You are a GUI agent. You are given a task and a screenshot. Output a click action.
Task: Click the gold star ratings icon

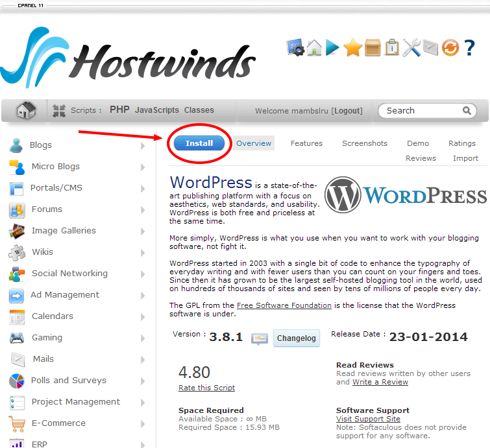coord(353,47)
